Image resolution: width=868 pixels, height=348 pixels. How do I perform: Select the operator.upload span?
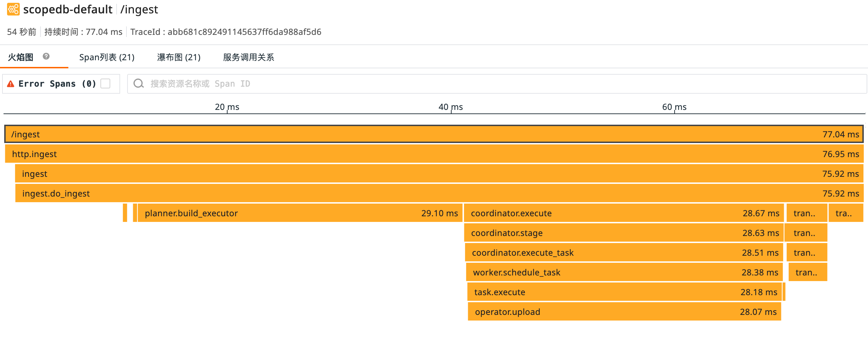(x=624, y=312)
